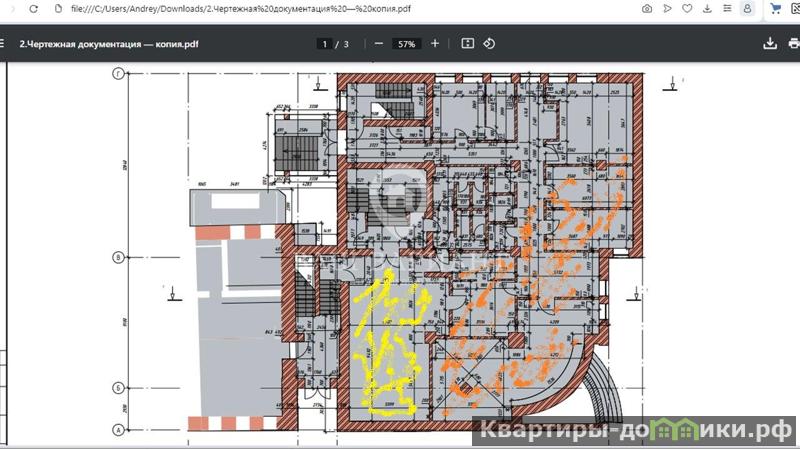Zoom out of the PDF

click(x=378, y=44)
